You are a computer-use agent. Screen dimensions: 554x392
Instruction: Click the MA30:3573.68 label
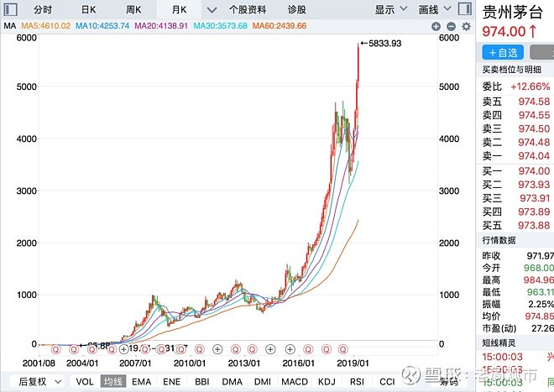tap(220, 26)
